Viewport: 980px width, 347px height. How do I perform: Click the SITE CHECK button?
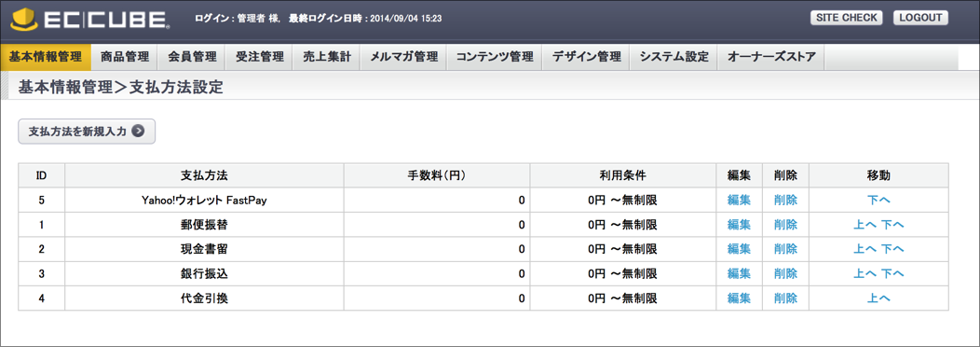coord(846,18)
